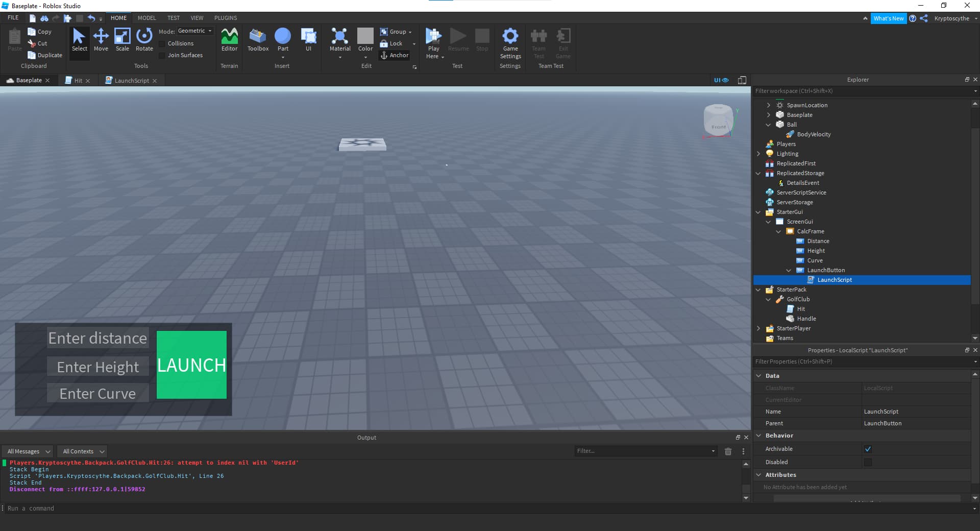Image resolution: width=980 pixels, height=531 pixels.
Task: Open the UI insert tool
Action: pyautogui.click(x=308, y=40)
